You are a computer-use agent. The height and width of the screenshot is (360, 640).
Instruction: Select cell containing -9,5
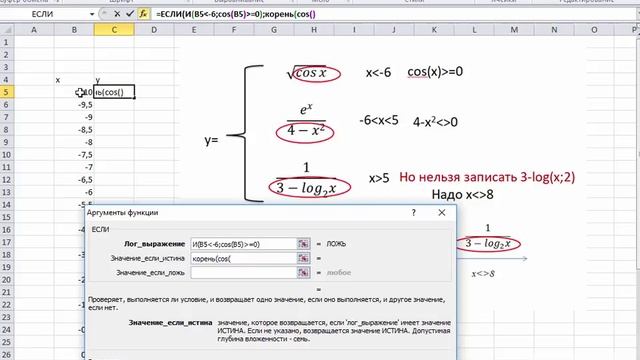tap(74, 105)
